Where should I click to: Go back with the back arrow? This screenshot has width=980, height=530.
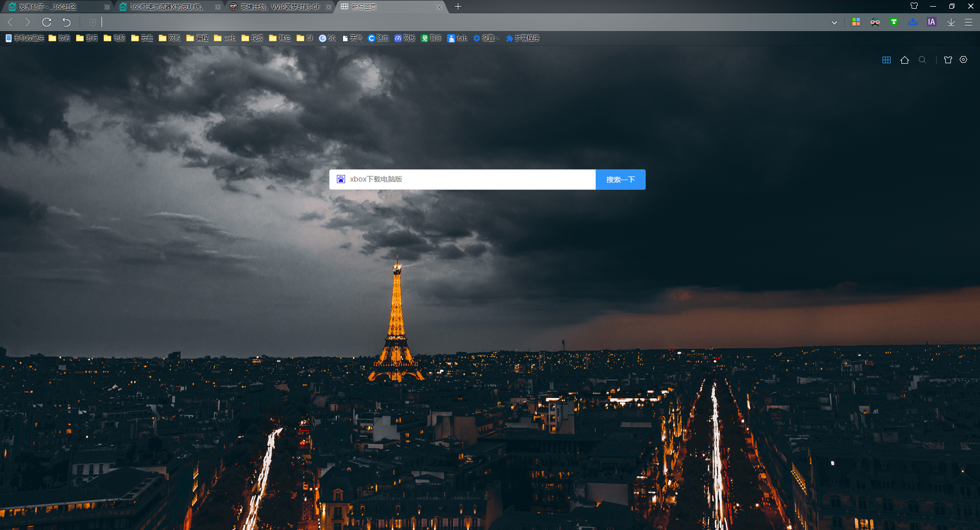[x=10, y=22]
